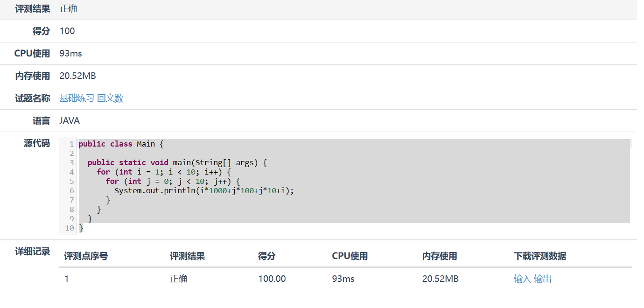Viewport: 644px width, 308px height.
Task: Click the main method declaration line
Action: click(176, 163)
